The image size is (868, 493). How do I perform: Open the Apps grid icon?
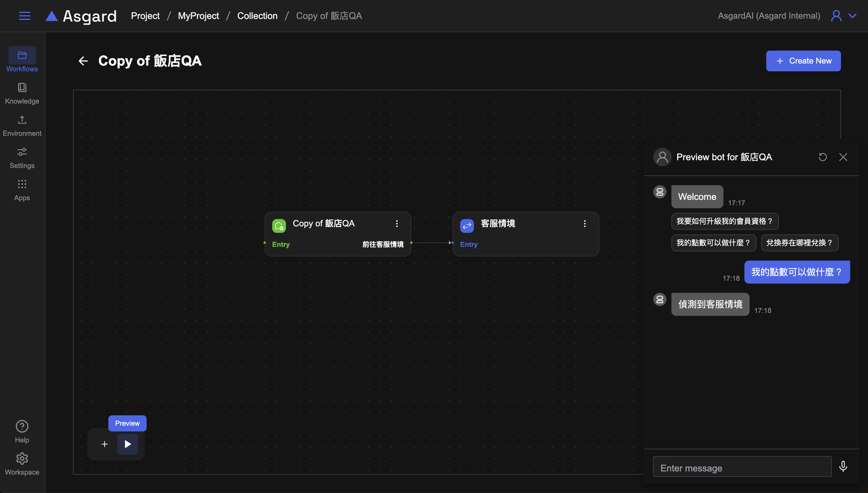click(22, 184)
